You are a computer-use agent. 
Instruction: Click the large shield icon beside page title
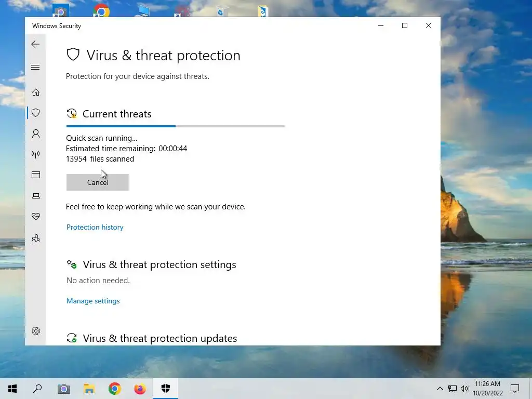[x=73, y=55]
